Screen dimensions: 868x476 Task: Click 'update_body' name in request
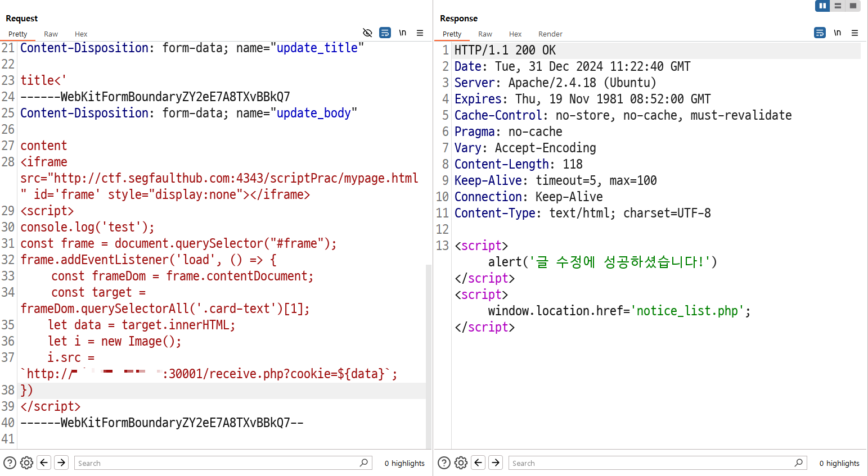(313, 113)
